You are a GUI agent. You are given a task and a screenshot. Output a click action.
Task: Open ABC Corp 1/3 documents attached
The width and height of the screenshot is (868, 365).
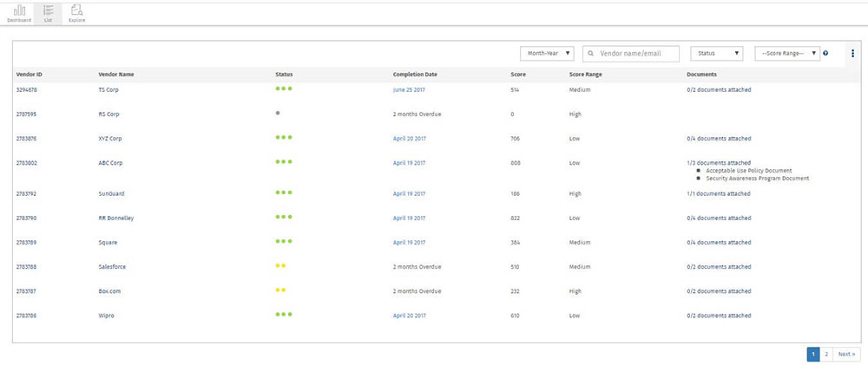[x=719, y=163]
